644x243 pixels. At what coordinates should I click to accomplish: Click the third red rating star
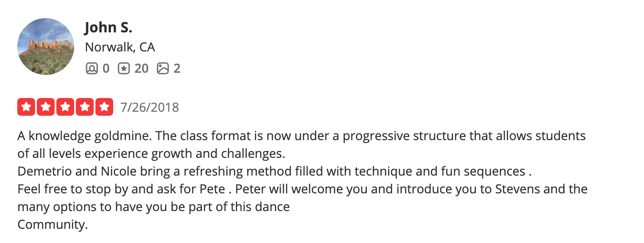click(65, 107)
